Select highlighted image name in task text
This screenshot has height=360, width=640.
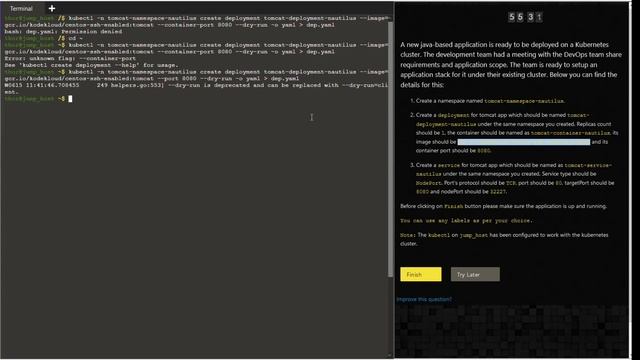(524, 142)
